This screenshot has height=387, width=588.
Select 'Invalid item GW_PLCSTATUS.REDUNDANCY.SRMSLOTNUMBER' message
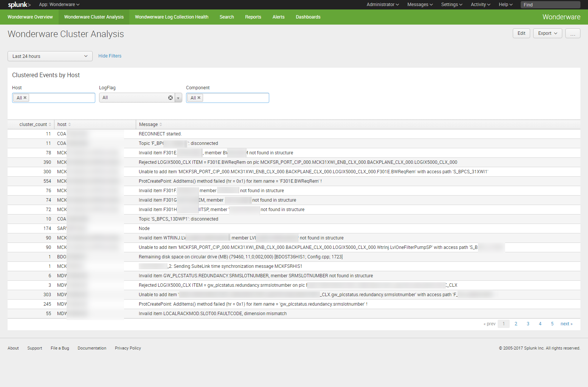coord(256,276)
